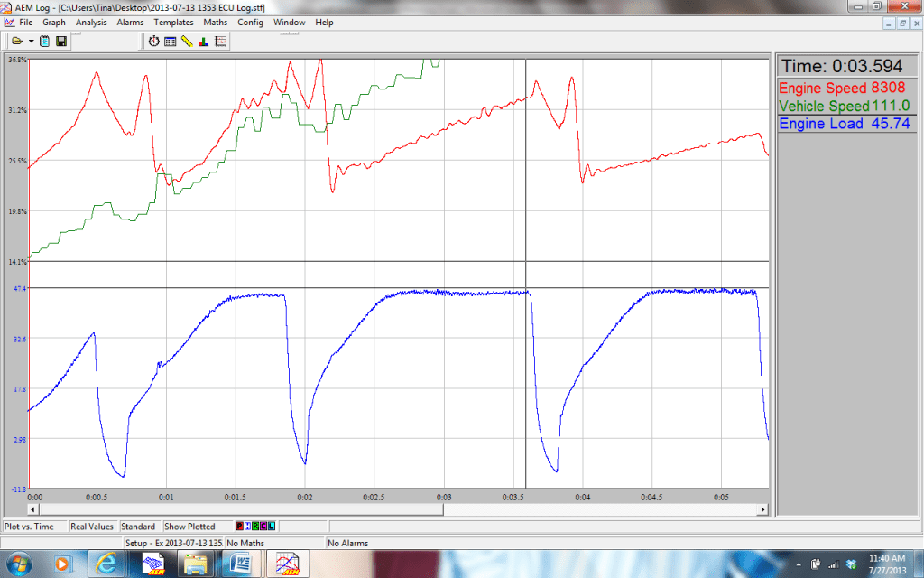Click the notepad icon in toolbar
The height and width of the screenshot is (578, 924).
45,42
